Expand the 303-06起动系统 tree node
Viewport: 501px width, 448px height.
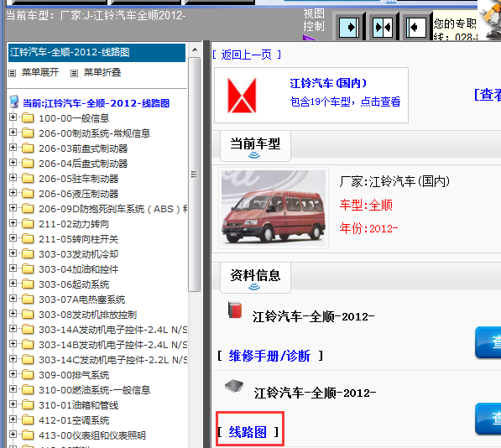pos(13,284)
